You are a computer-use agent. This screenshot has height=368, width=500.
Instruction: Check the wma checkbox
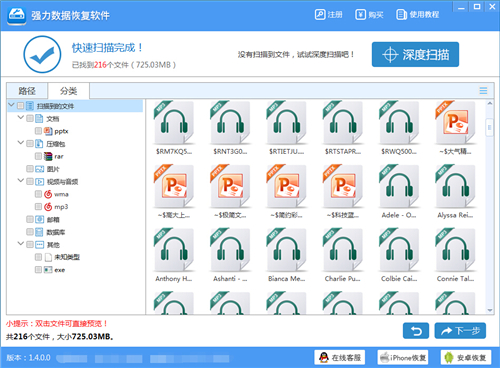(x=38, y=194)
